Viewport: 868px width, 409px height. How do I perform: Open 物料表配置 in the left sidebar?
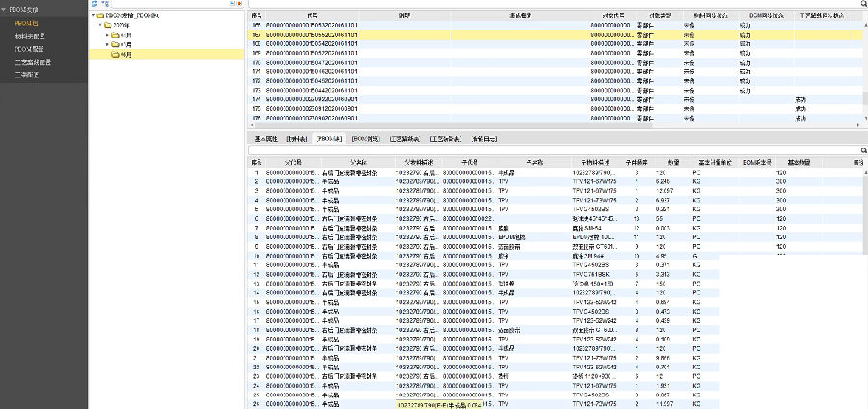(30, 36)
